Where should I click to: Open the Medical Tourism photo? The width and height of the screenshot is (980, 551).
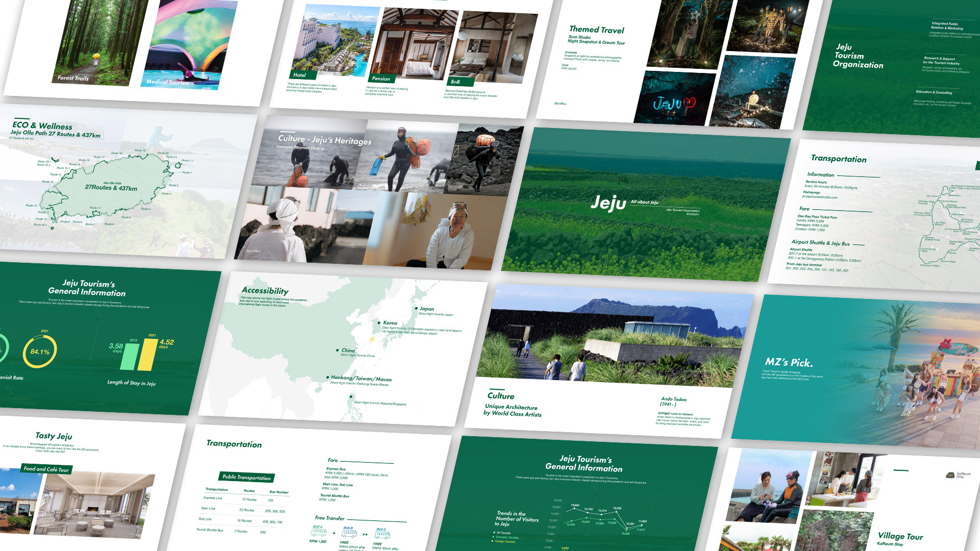tap(189, 43)
